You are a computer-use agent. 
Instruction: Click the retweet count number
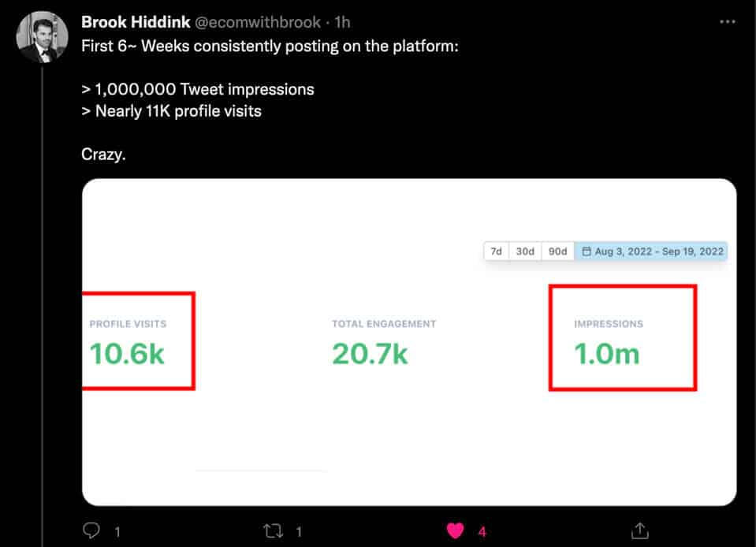299,532
